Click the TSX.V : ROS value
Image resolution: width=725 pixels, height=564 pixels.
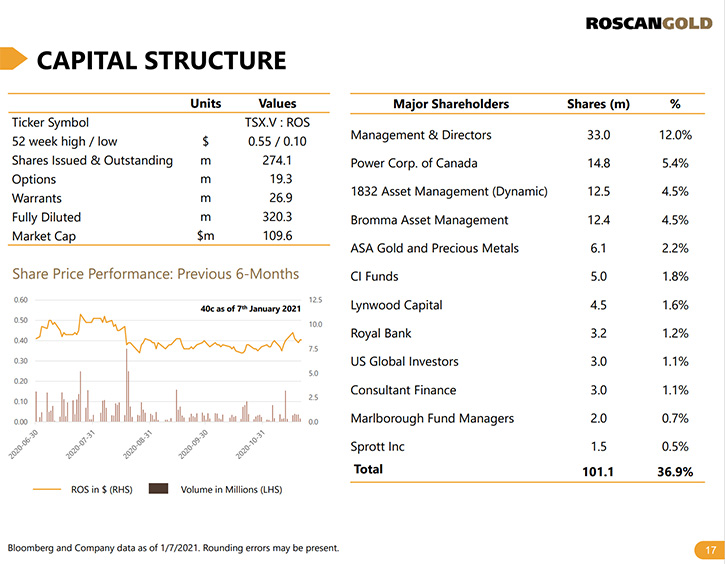[x=277, y=123]
